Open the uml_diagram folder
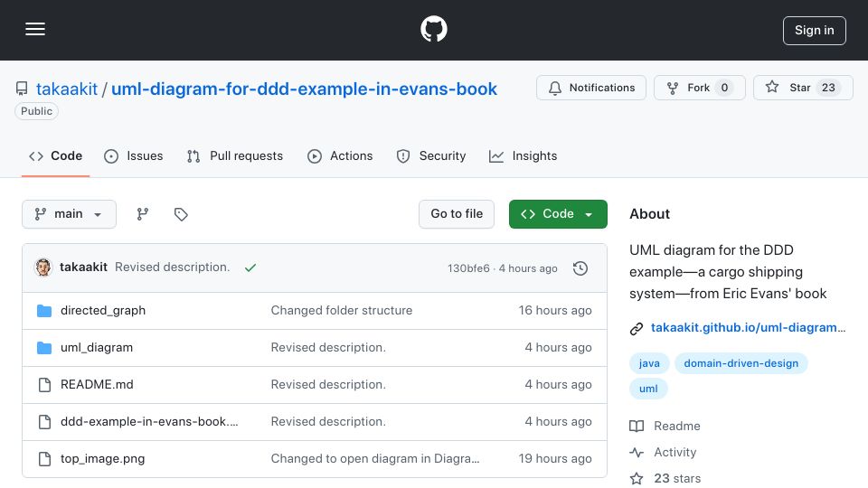Screen dimensions: 868x488 tap(97, 347)
